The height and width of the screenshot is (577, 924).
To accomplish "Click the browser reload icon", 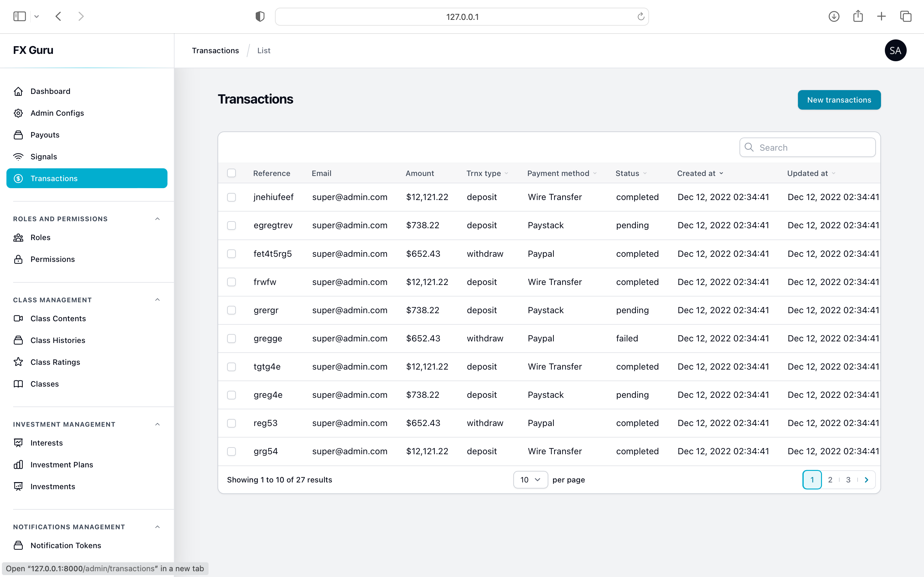I will click(641, 16).
